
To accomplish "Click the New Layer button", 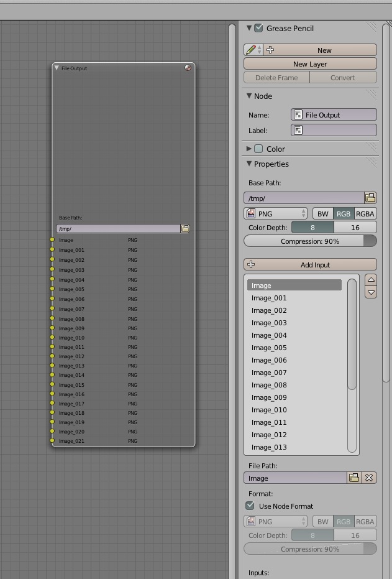I will pyautogui.click(x=310, y=64).
